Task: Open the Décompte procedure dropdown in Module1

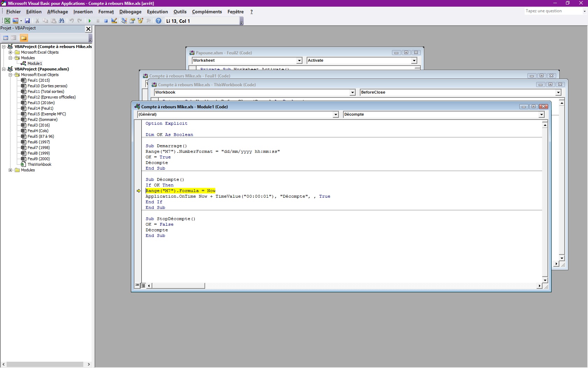Action: pos(541,115)
